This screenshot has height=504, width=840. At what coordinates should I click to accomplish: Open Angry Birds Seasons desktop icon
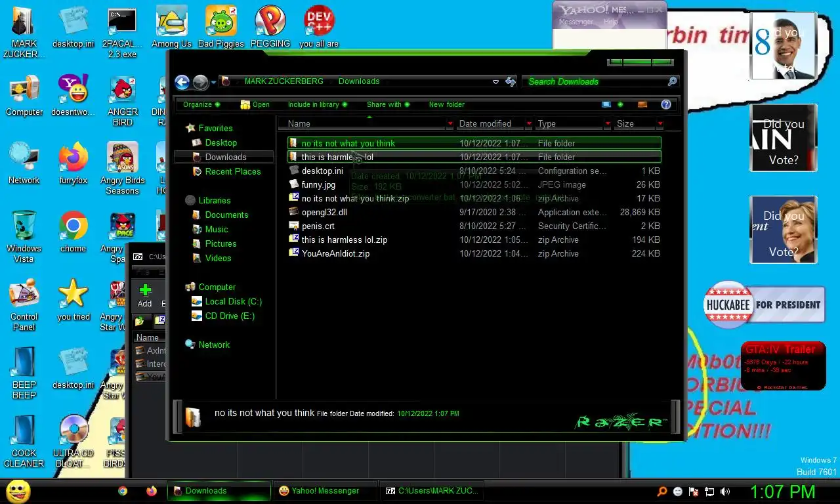(x=122, y=169)
